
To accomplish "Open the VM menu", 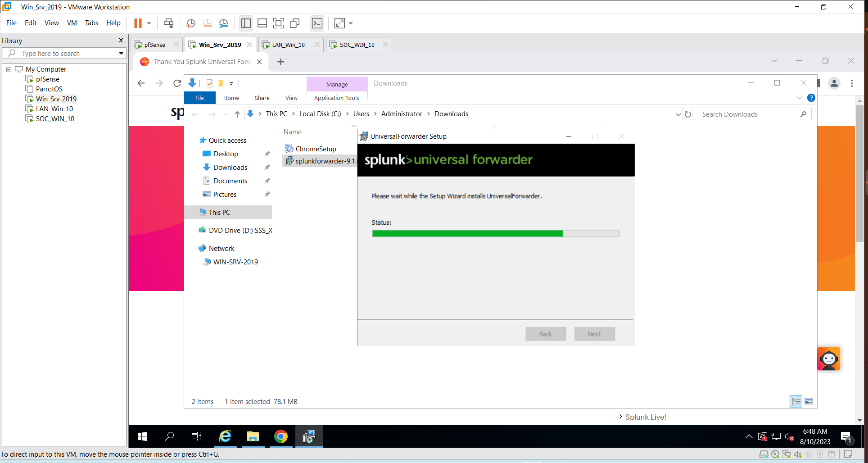I will click(72, 23).
